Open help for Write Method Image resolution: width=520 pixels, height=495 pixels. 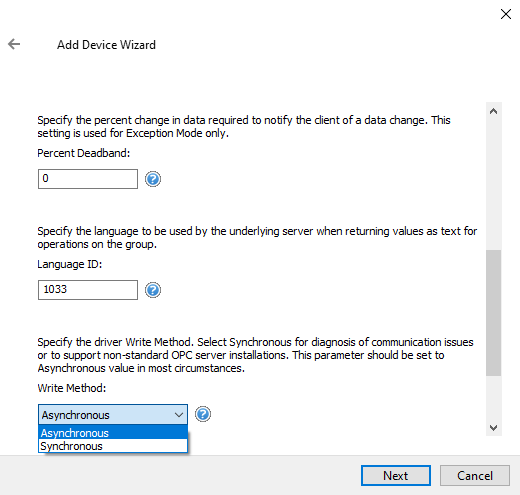pos(203,414)
